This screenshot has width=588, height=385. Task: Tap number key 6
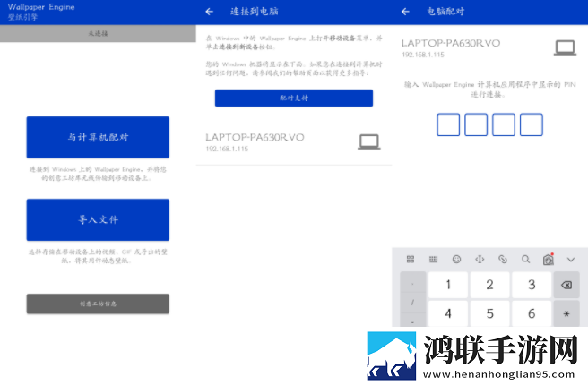[532, 313]
